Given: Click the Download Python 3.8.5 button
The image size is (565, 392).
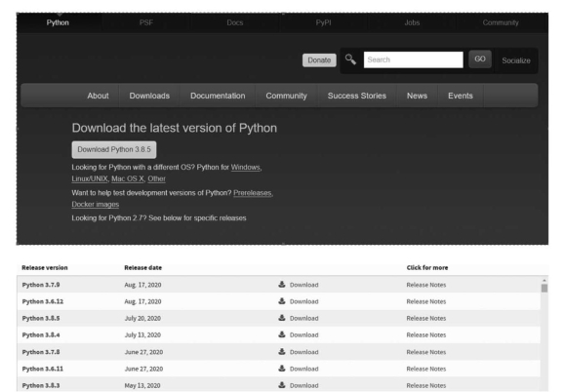Looking at the screenshot, I should point(114,149).
